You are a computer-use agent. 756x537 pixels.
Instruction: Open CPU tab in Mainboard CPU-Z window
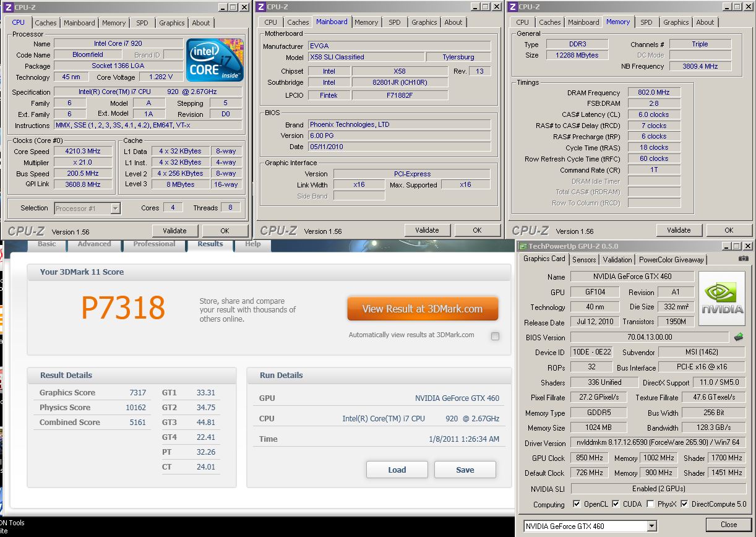[x=271, y=22]
